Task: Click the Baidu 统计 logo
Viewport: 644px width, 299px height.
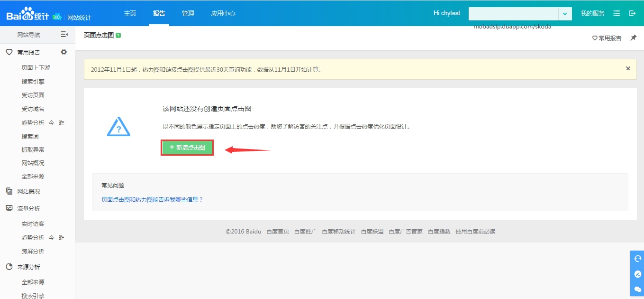Action: (27, 15)
